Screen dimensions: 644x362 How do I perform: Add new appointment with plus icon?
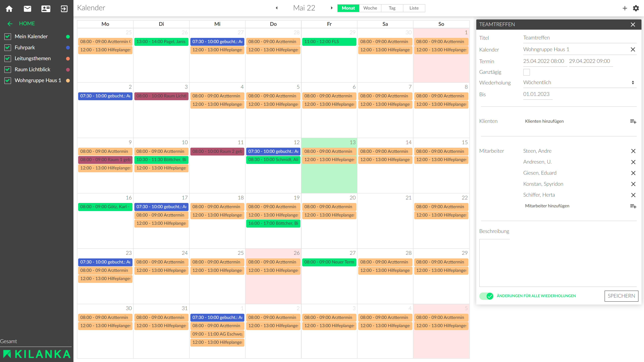[x=625, y=8]
